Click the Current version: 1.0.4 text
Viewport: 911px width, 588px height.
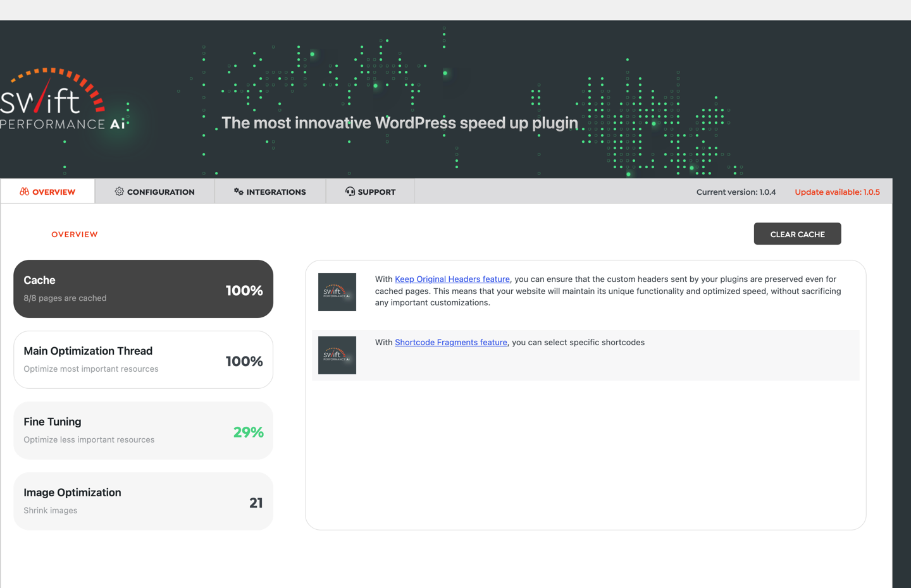point(736,192)
